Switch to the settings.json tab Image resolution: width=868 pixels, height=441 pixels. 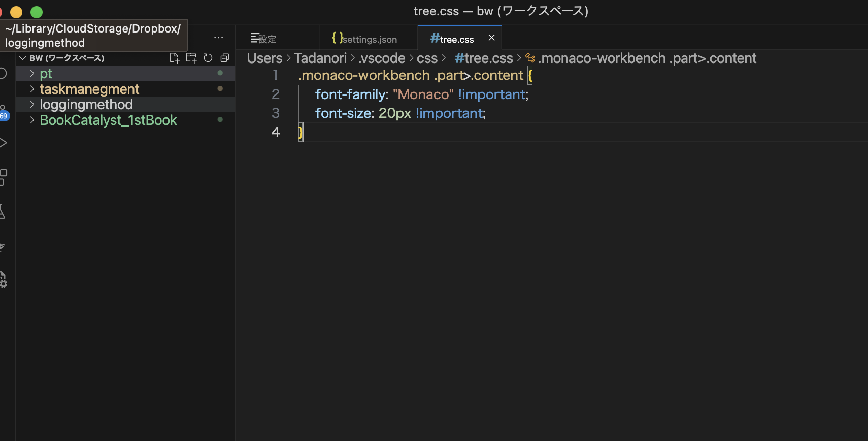pos(368,38)
